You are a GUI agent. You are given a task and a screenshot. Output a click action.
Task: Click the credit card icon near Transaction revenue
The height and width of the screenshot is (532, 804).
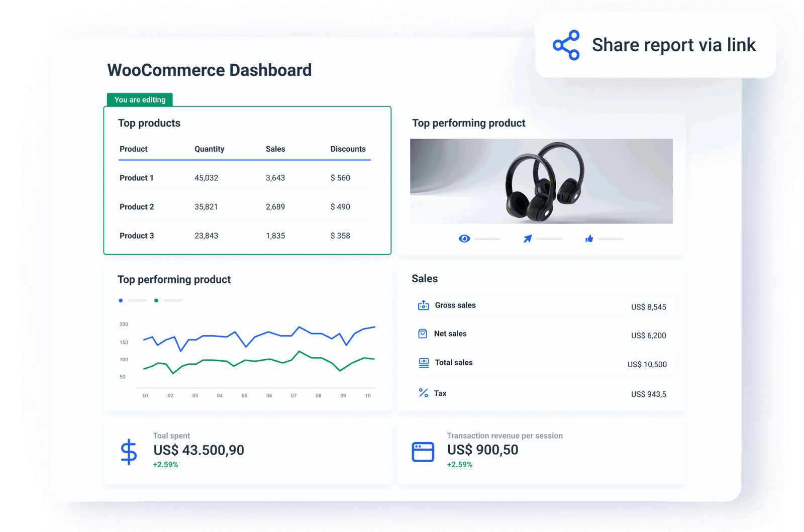(x=423, y=451)
